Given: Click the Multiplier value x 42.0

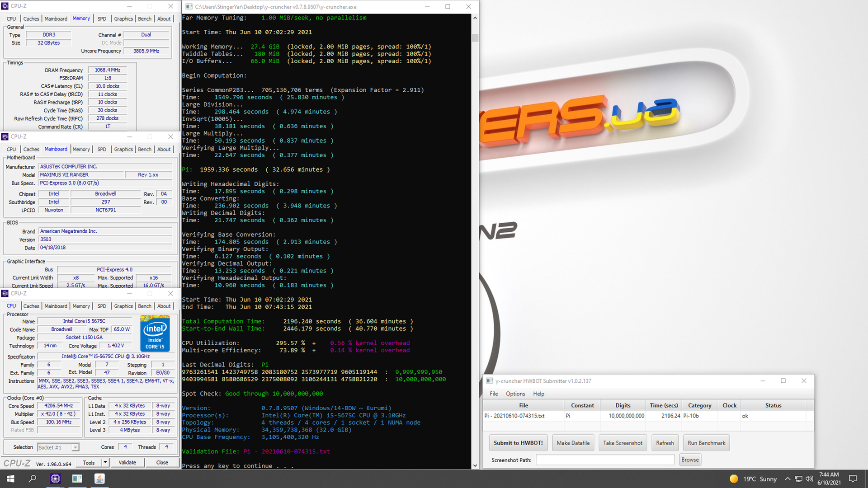Looking at the screenshot, I should (x=59, y=414).
